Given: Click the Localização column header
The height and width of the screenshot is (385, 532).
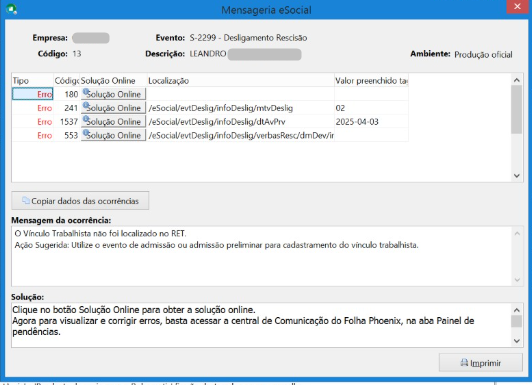Looking at the screenshot, I should coord(241,81).
